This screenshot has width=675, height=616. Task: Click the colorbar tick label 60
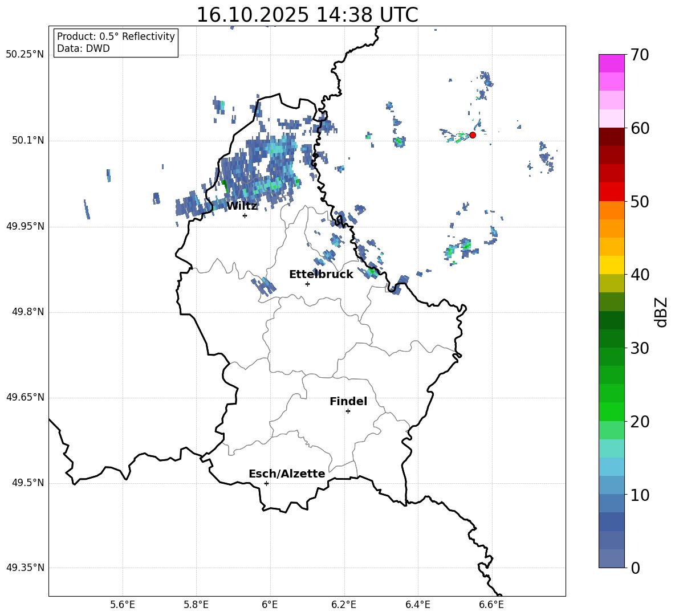[x=640, y=128]
